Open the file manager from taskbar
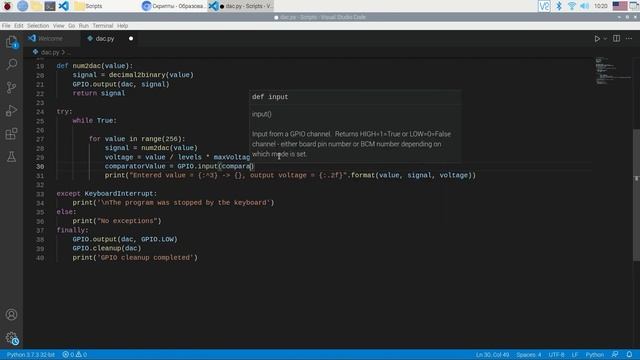 (x=36, y=6)
